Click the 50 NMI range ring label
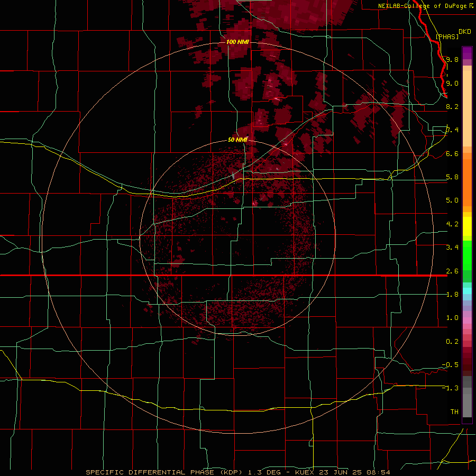This screenshot has width=476, height=476. (237, 140)
